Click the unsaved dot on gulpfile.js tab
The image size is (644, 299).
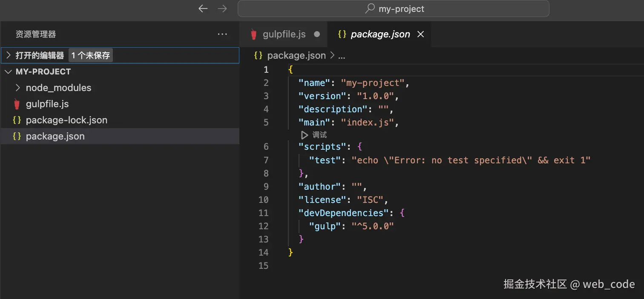click(317, 34)
